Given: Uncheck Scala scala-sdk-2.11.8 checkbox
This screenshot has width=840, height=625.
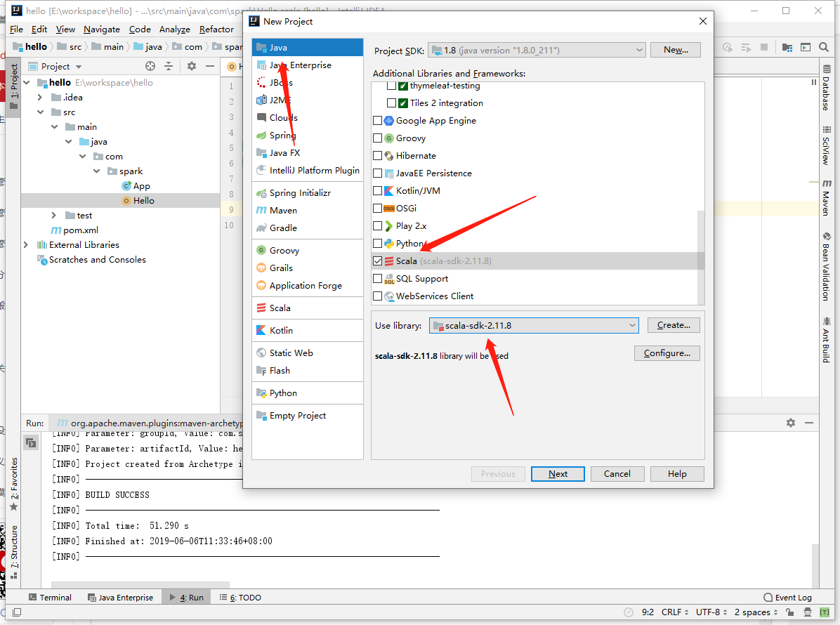Looking at the screenshot, I should coord(378,261).
